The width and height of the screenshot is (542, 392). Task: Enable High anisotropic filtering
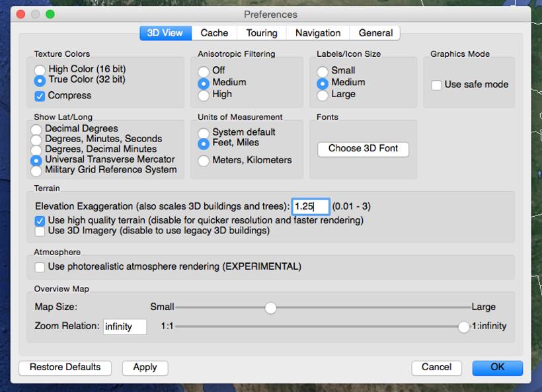pos(204,94)
